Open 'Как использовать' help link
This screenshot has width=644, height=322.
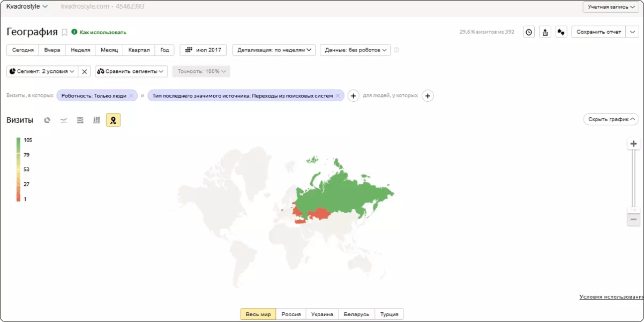pyautogui.click(x=102, y=32)
